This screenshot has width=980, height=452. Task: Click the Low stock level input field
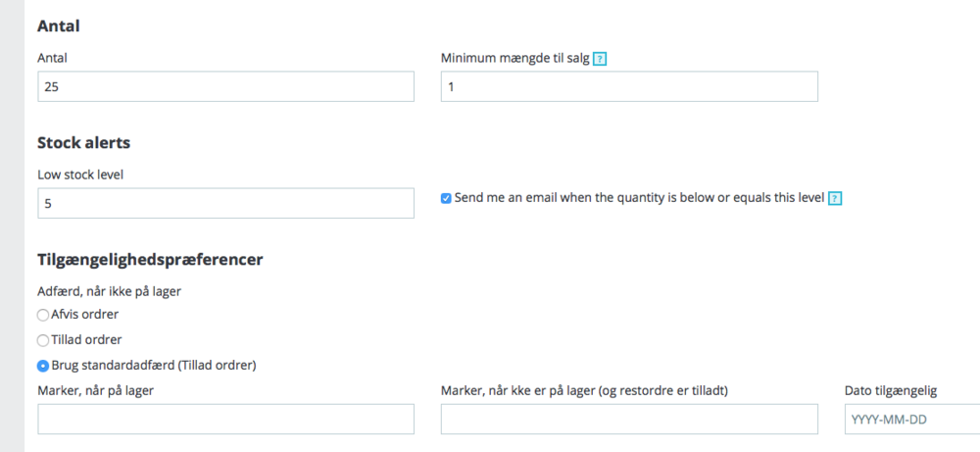coord(225,204)
